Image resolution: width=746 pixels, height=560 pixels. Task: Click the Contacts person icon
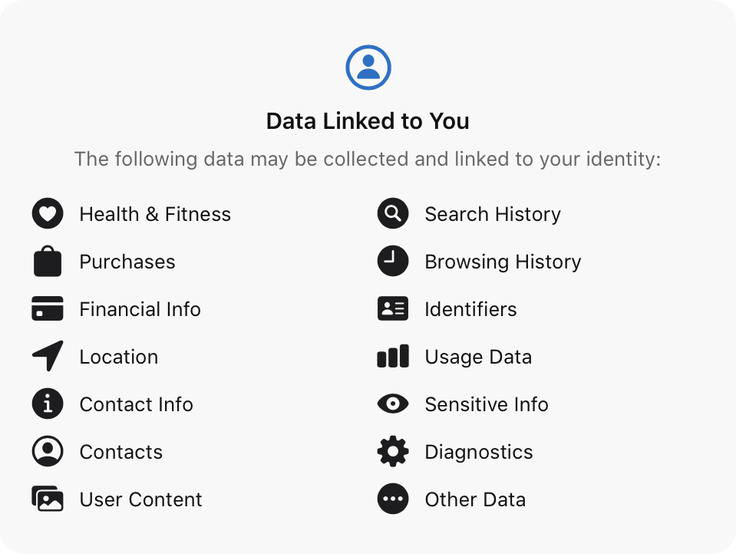click(x=48, y=452)
